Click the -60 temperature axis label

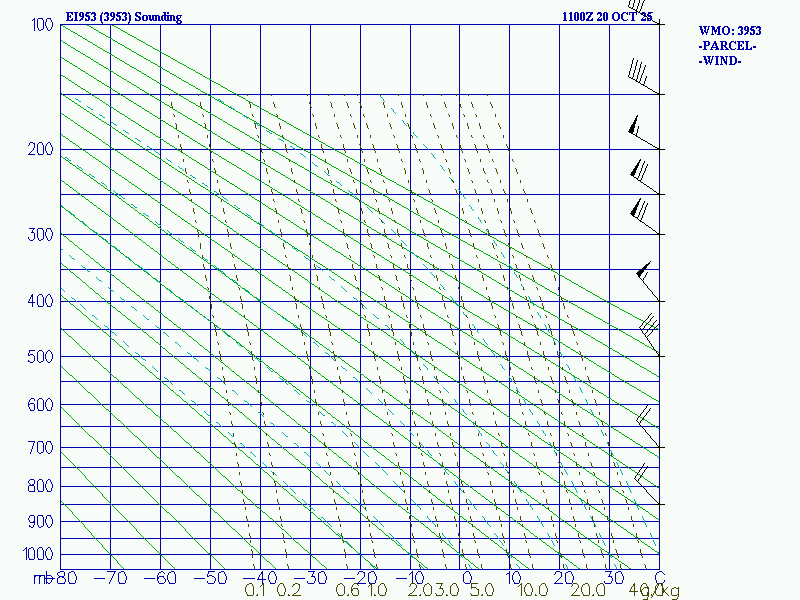pos(160,578)
